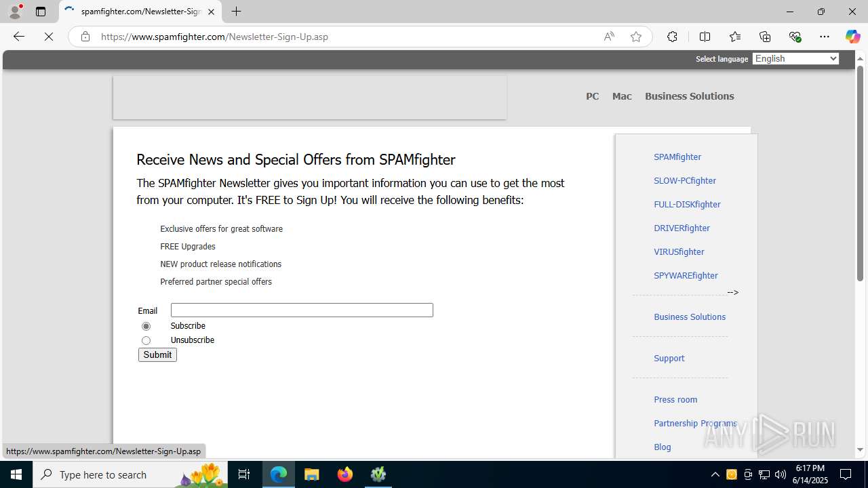
Task: Click the taskbar search box
Action: pos(132,474)
